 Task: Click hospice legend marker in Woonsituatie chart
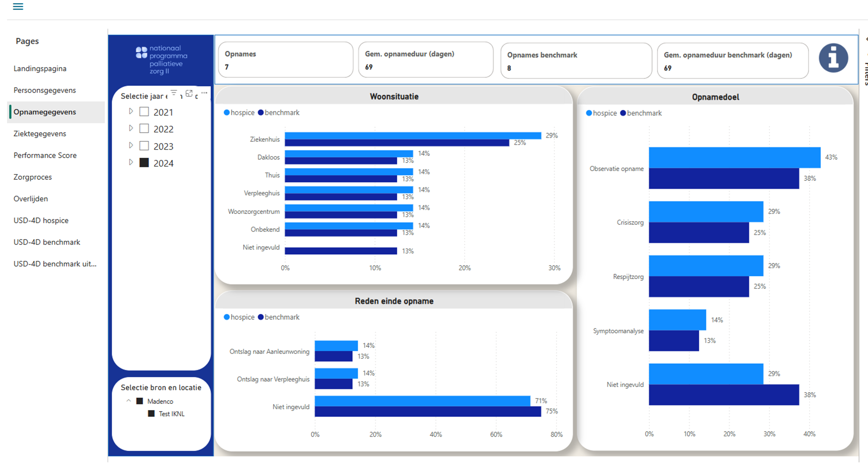(x=227, y=113)
